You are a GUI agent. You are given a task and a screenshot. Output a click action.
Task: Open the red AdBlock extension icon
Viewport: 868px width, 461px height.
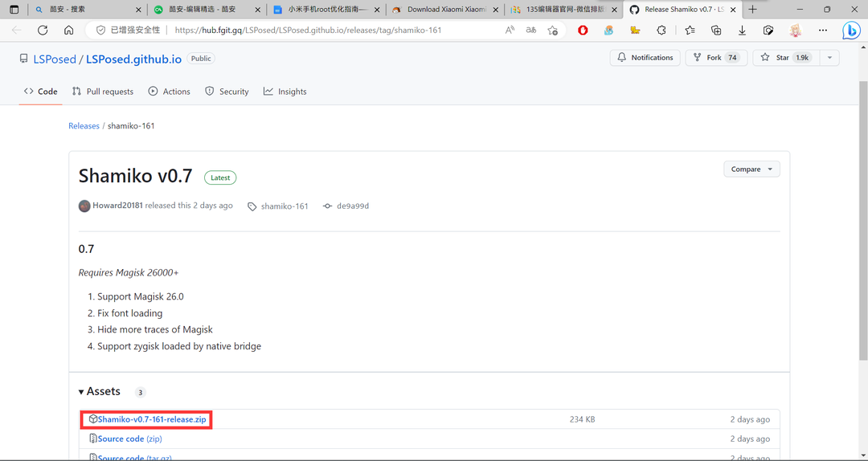[x=583, y=31]
